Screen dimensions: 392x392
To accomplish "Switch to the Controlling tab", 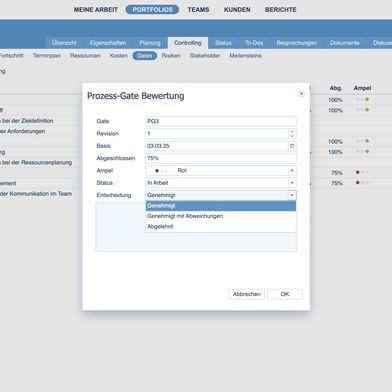I will pyautogui.click(x=188, y=43).
